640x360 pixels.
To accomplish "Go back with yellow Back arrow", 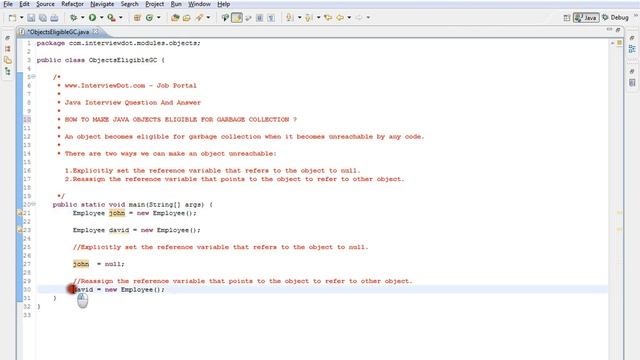I will pyautogui.click(x=340, y=18).
